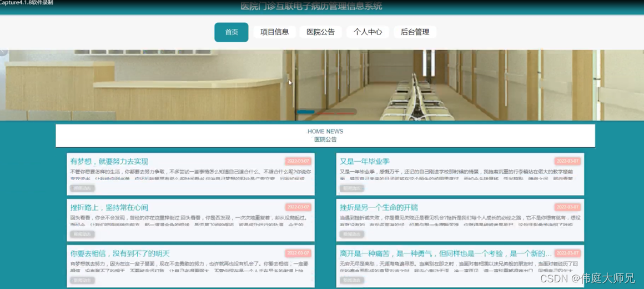Open the article 有梦想，就要努力去实现
The width and height of the screenshot is (644, 289).
[x=109, y=162]
